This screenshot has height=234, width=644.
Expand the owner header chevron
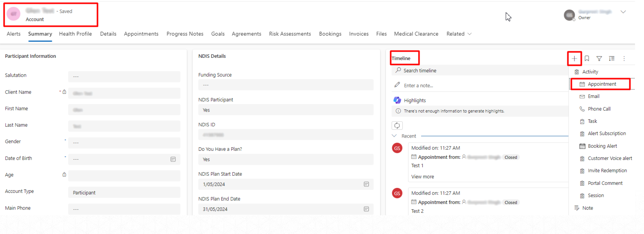tap(623, 12)
